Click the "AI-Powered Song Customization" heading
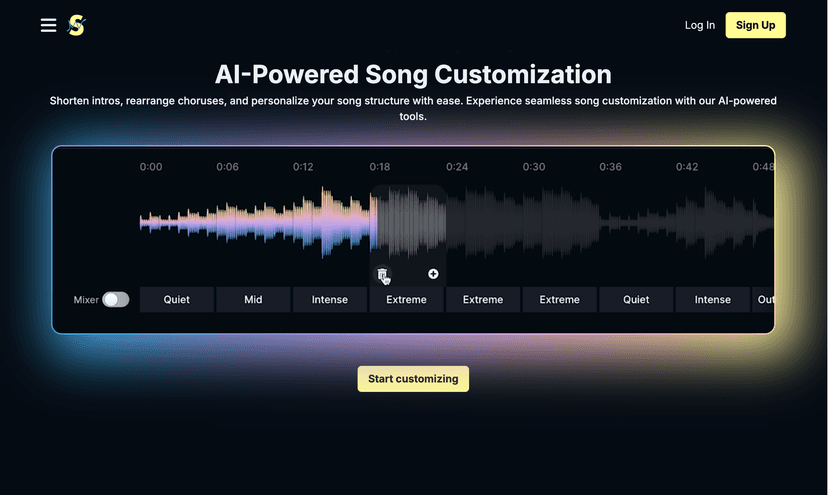This screenshot has width=828, height=495. pos(413,74)
